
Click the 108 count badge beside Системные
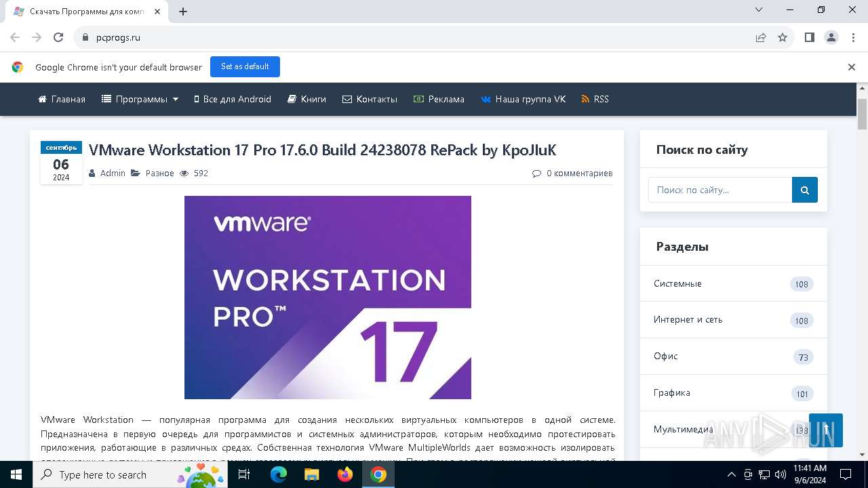coord(802,284)
